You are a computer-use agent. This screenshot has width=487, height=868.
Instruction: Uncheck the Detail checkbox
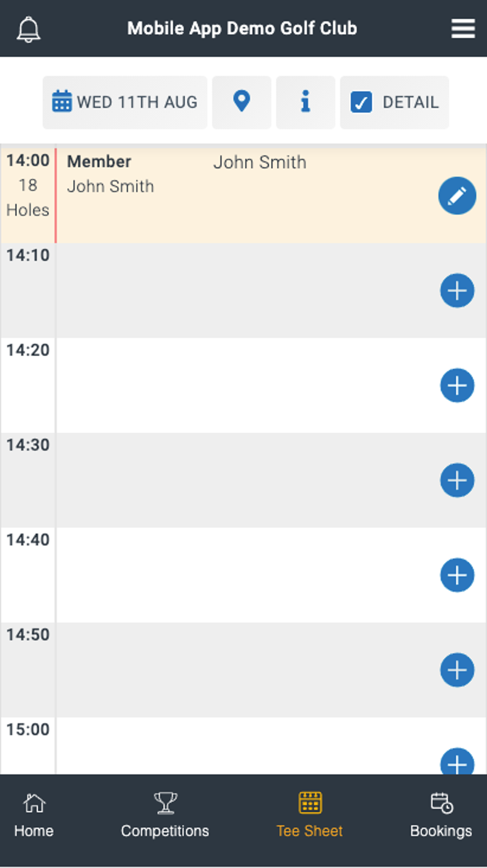pos(361,102)
